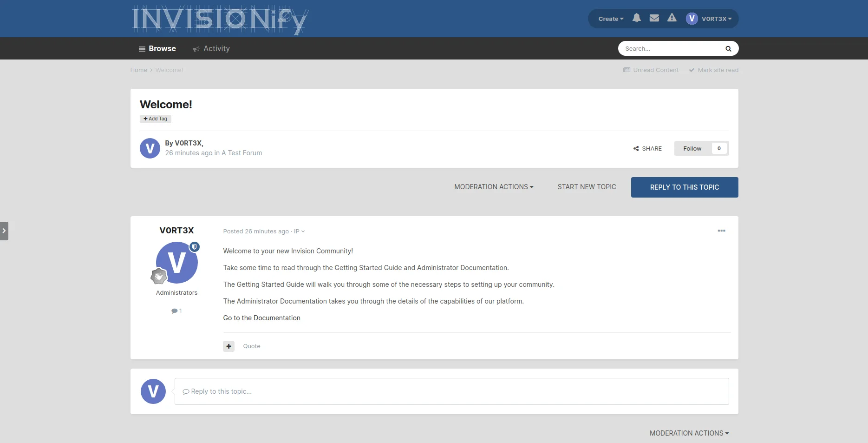This screenshot has width=868, height=443.
Task: Expand the left side panel arrow
Action: [4, 231]
